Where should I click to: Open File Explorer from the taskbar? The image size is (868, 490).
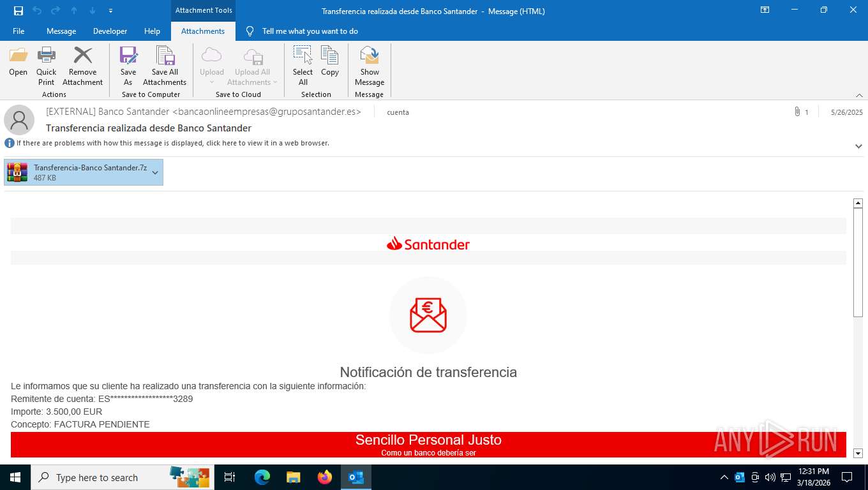point(294,477)
